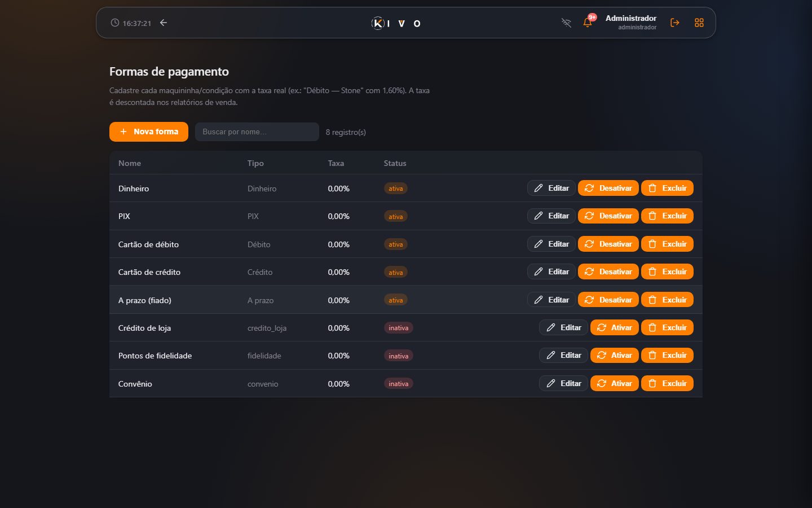Delete the Cartão de crédito row
Screen dimensions: 812x508
667,271
